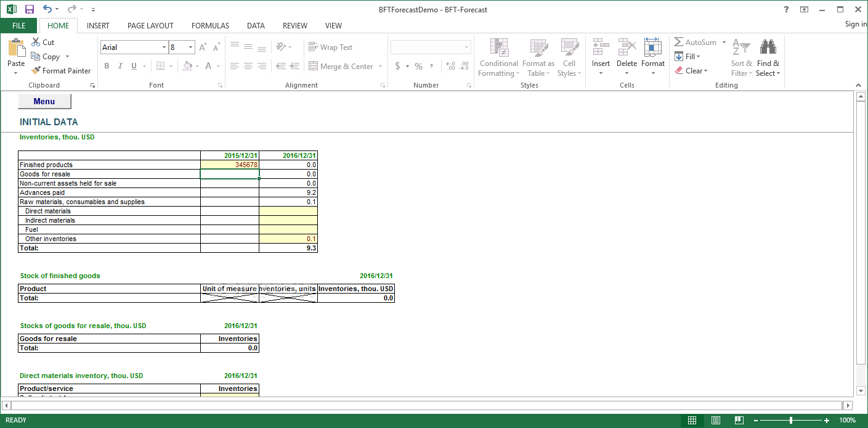Select the cell containing 345678
Screen dimensions: 868x428
[230, 165]
